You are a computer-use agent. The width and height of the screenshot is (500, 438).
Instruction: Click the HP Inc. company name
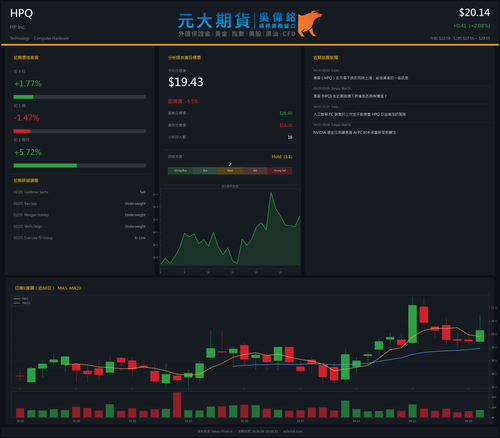tap(18, 27)
